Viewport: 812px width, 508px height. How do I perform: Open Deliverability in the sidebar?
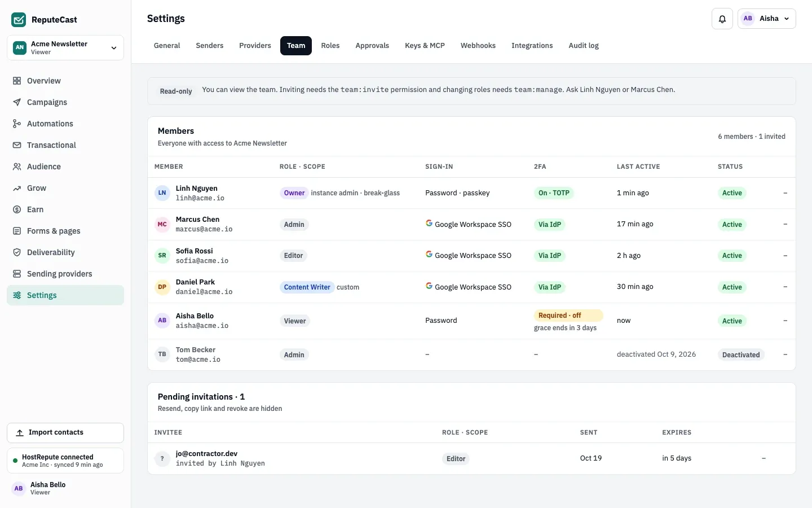(x=65, y=252)
